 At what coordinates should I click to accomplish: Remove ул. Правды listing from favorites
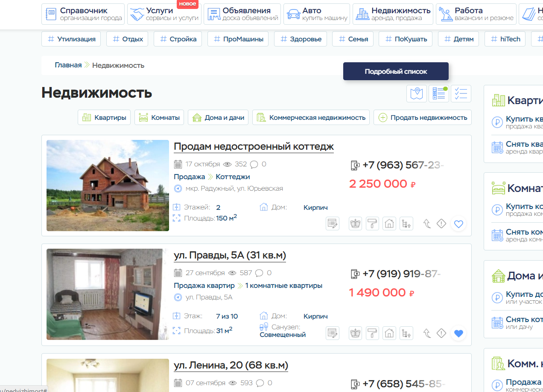tap(458, 333)
